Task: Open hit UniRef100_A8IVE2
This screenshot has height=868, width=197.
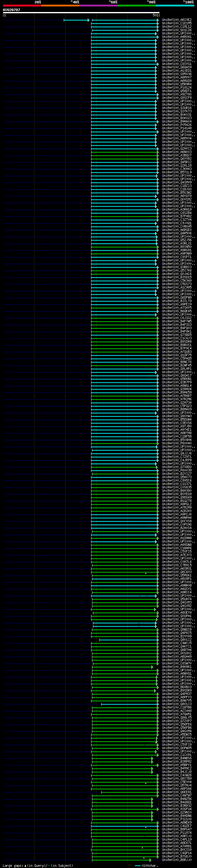Action: (177, 20)
